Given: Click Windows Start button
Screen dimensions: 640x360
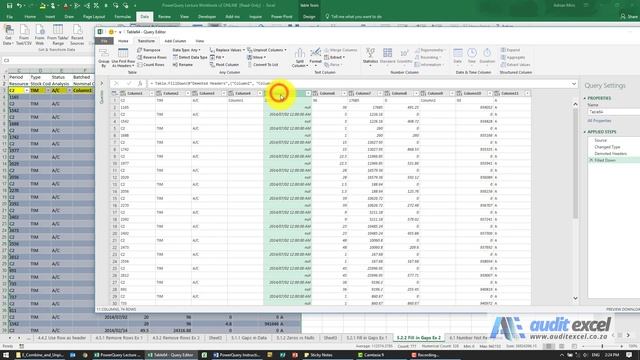Looking at the screenshot, I should point(6,355).
